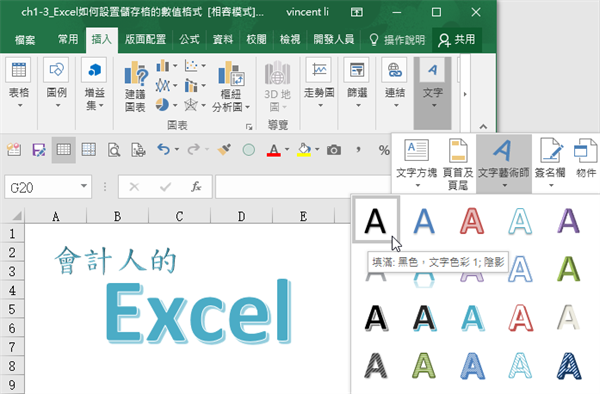Switch to the 版面配置 tab
Screen dimensions: 600x394
[145, 39]
